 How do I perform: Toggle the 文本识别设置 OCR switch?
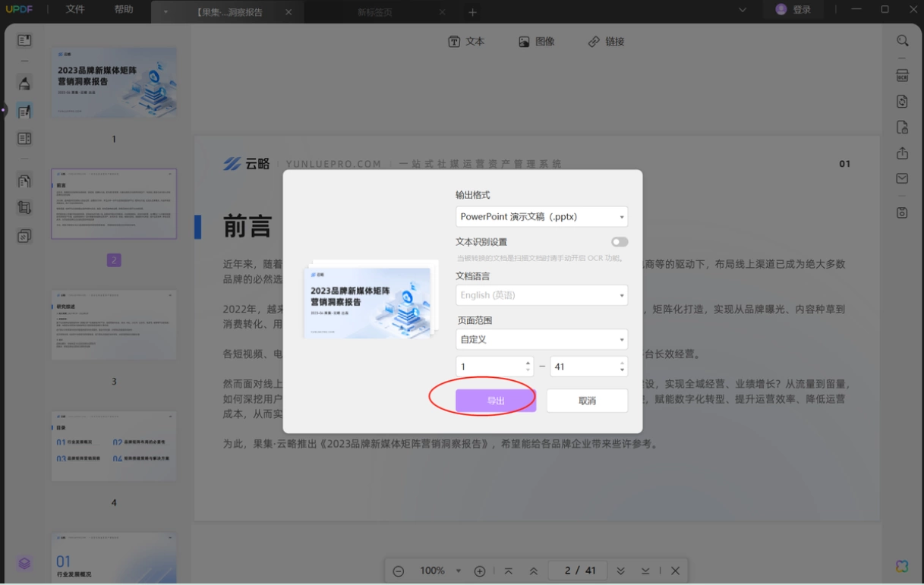[620, 242]
